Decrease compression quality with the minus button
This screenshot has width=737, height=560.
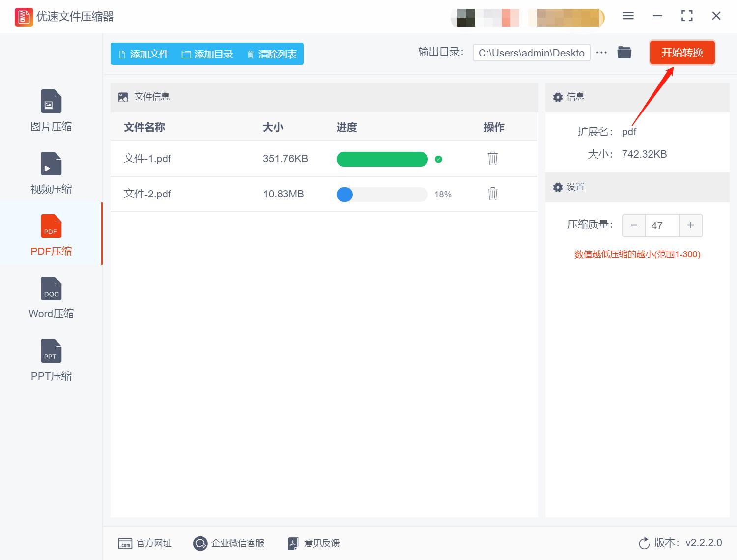[x=634, y=225]
